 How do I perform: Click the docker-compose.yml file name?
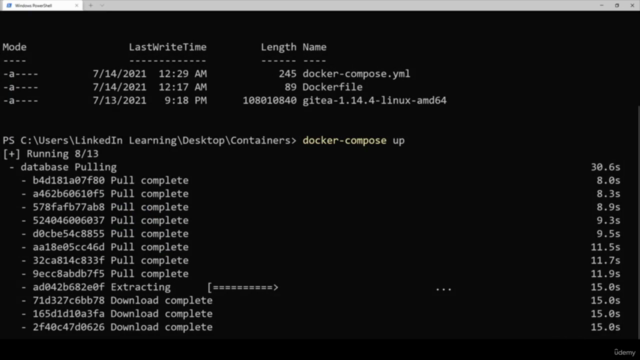tap(356, 74)
